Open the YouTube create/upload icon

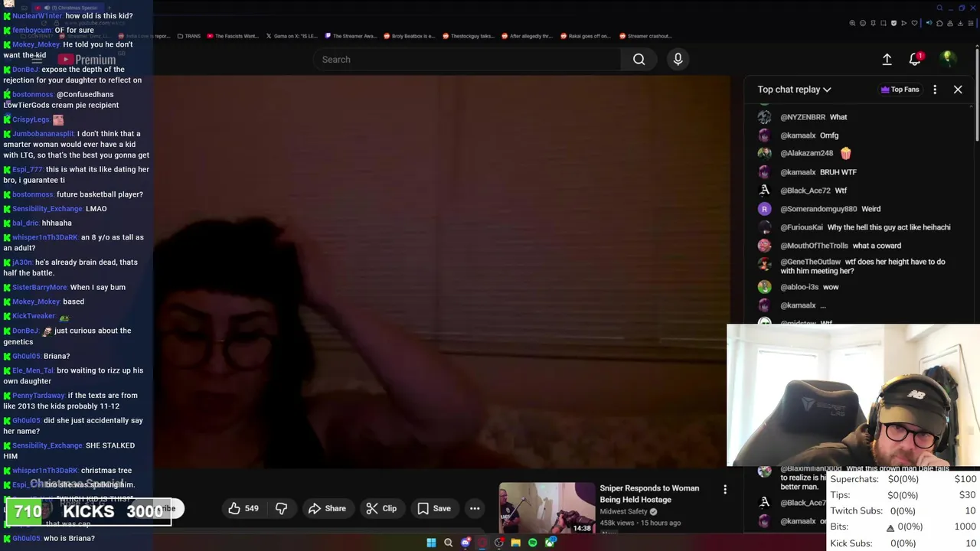887,59
